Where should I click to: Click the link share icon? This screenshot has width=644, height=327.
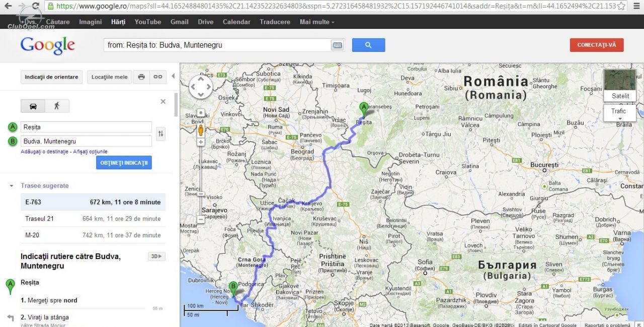[x=158, y=77]
